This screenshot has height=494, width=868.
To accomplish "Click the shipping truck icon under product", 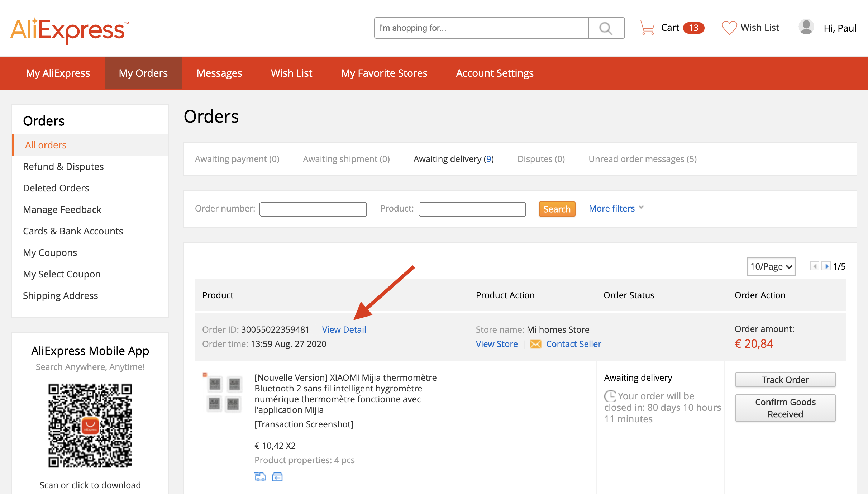I will click(260, 477).
